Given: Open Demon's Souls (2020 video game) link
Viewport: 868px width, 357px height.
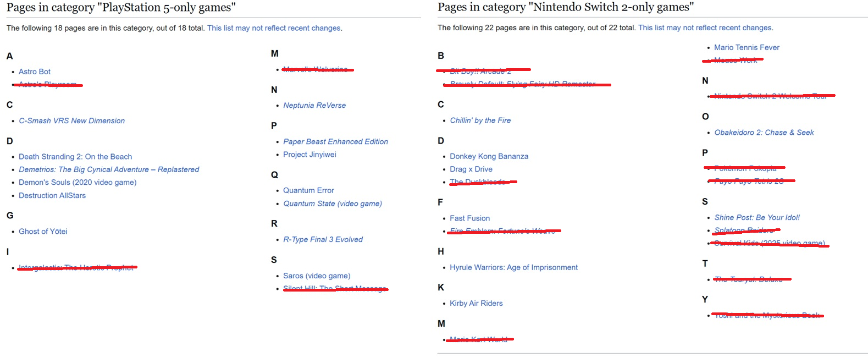Looking at the screenshot, I should click(78, 182).
